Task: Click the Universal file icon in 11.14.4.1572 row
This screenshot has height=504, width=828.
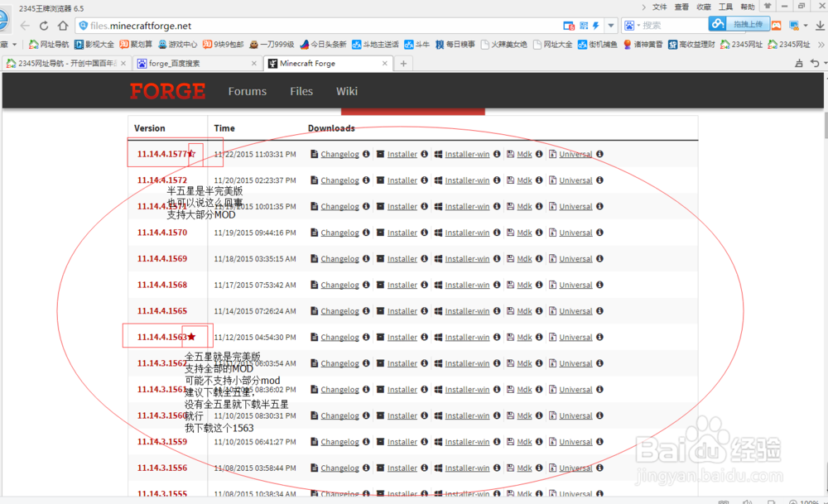Action: pyautogui.click(x=552, y=180)
